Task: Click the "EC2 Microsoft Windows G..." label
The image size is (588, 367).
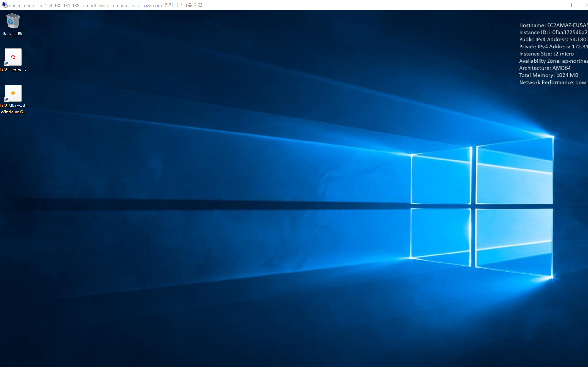Action: click(x=13, y=109)
